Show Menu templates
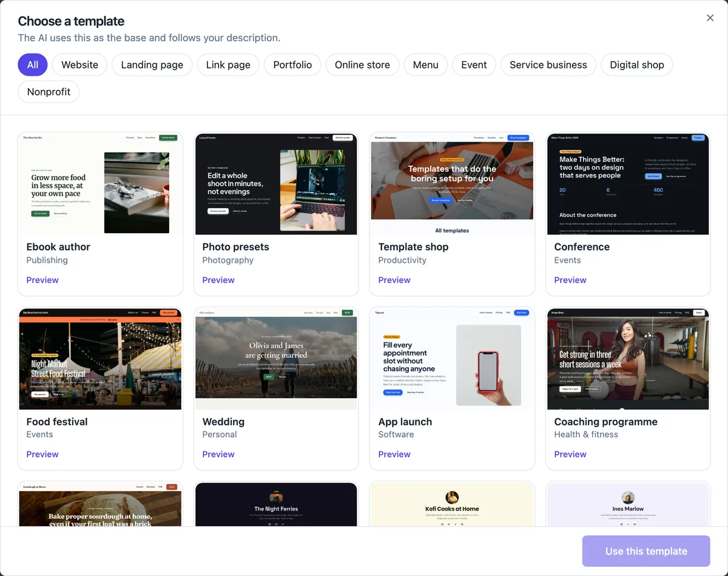The height and width of the screenshot is (576, 728). (x=426, y=65)
